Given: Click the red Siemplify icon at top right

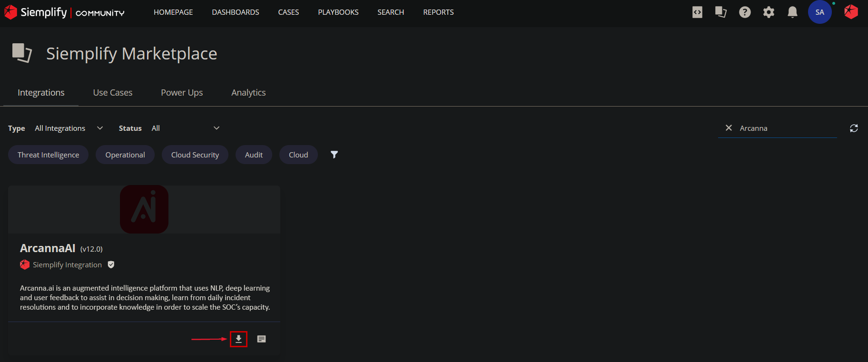Looking at the screenshot, I should pyautogui.click(x=851, y=12).
